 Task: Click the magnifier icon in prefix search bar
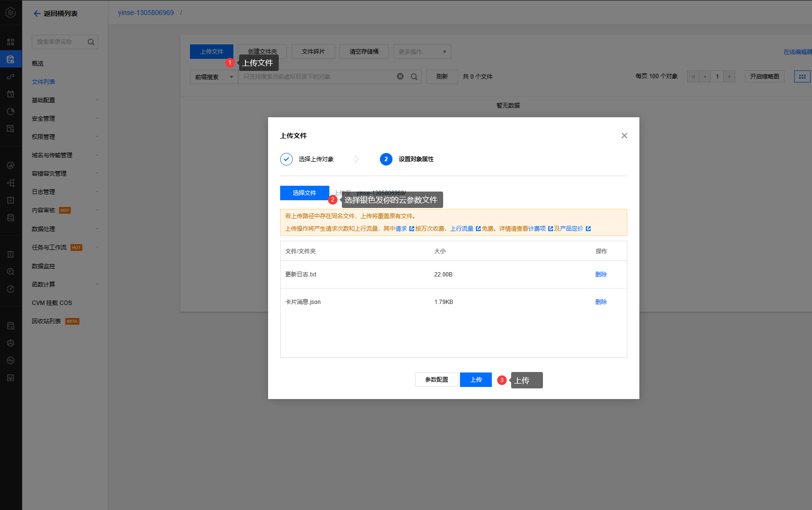click(414, 76)
